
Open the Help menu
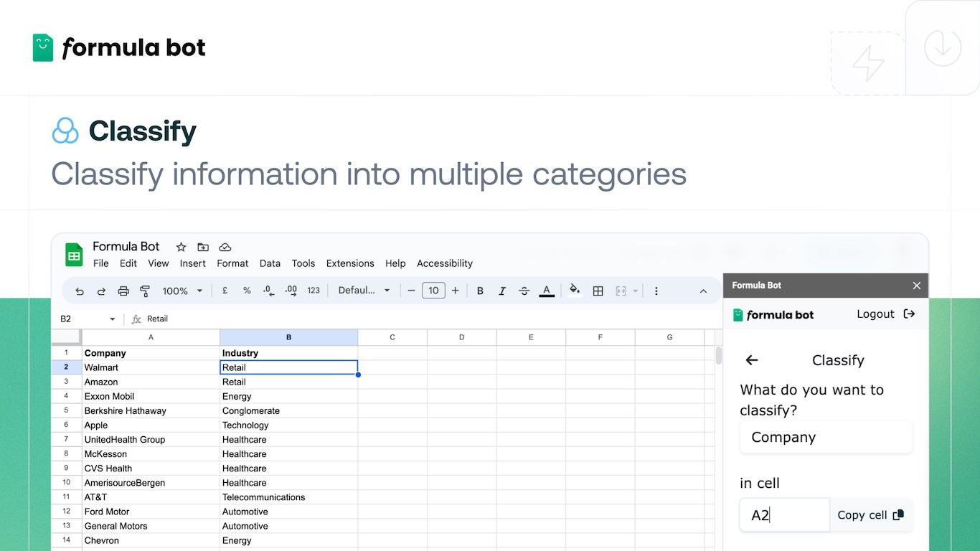click(x=395, y=263)
